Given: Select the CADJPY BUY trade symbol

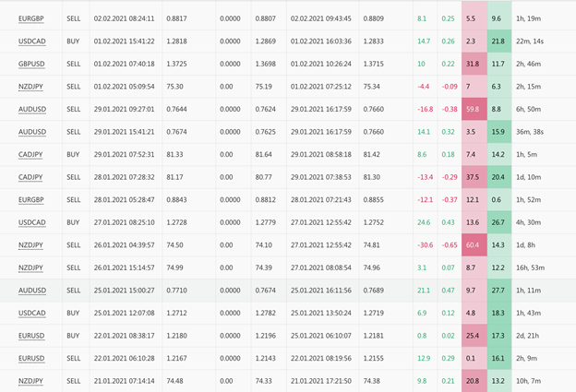Looking at the screenshot, I should pos(30,154).
